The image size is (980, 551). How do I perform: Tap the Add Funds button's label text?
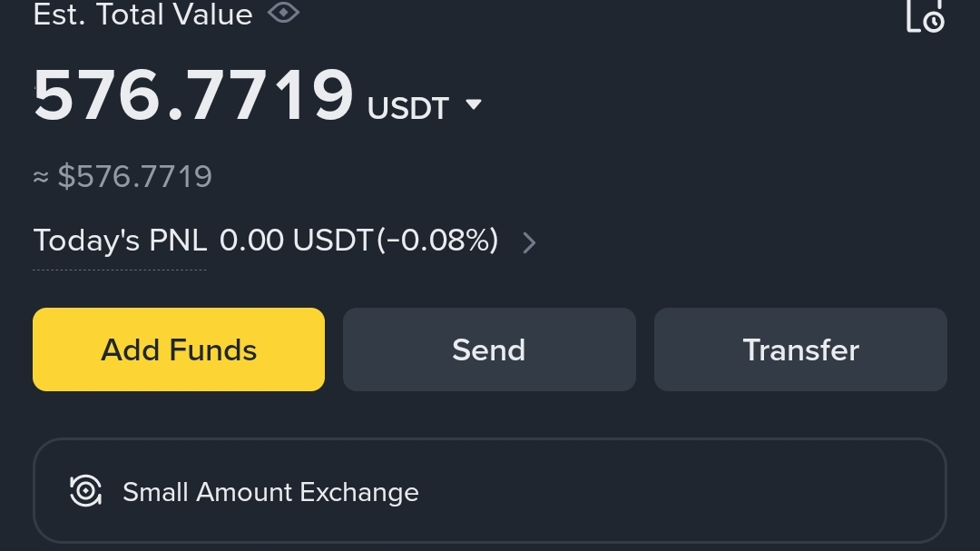tap(179, 350)
